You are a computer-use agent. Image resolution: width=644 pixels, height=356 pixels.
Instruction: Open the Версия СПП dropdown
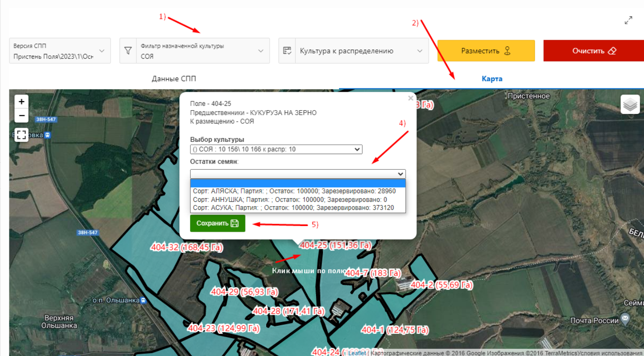pyautogui.click(x=60, y=51)
